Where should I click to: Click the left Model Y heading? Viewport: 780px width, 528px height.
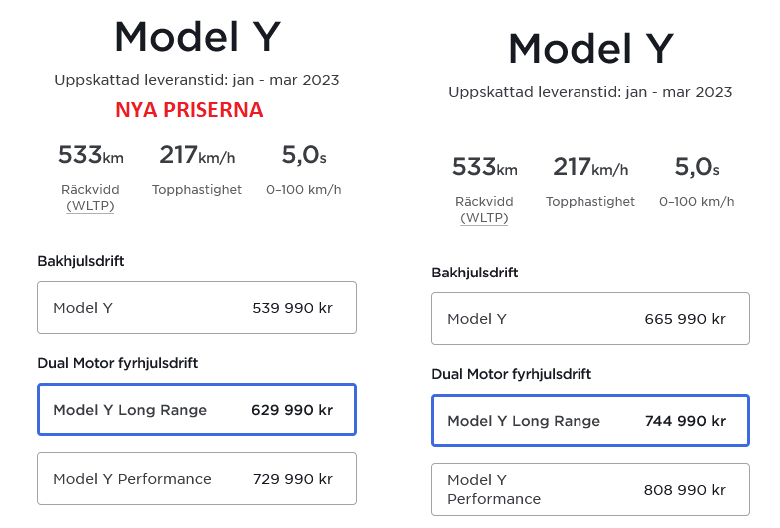[197, 37]
